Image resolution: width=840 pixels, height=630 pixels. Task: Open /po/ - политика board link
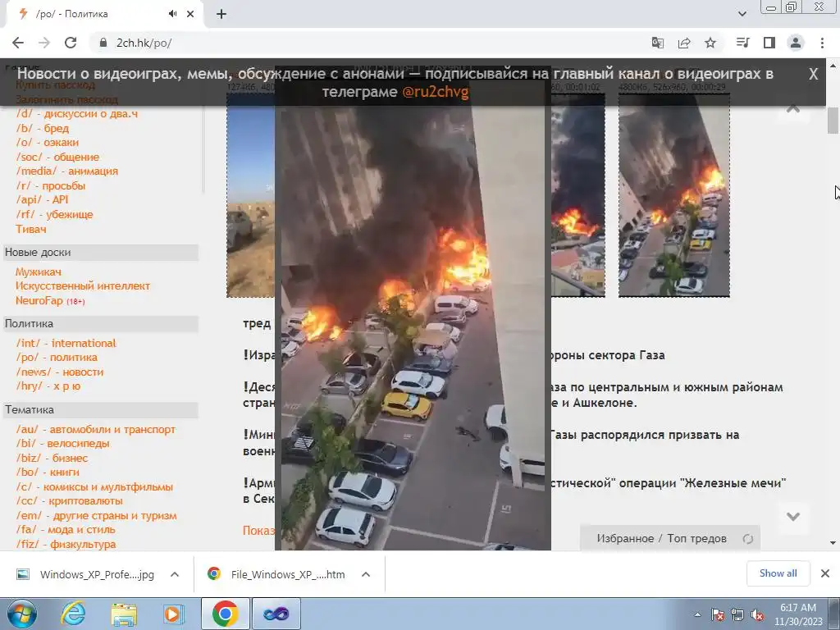point(57,358)
